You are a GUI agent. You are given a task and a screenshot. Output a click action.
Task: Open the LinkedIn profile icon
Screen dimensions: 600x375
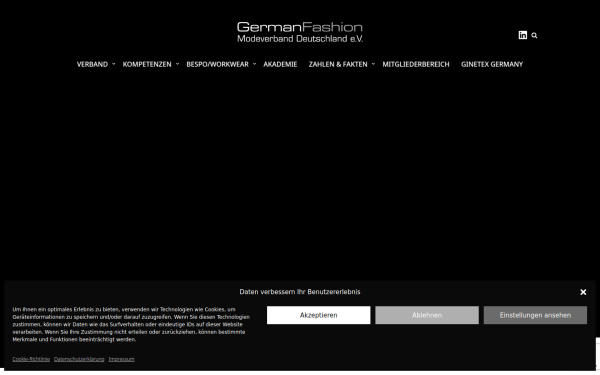point(523,35)
